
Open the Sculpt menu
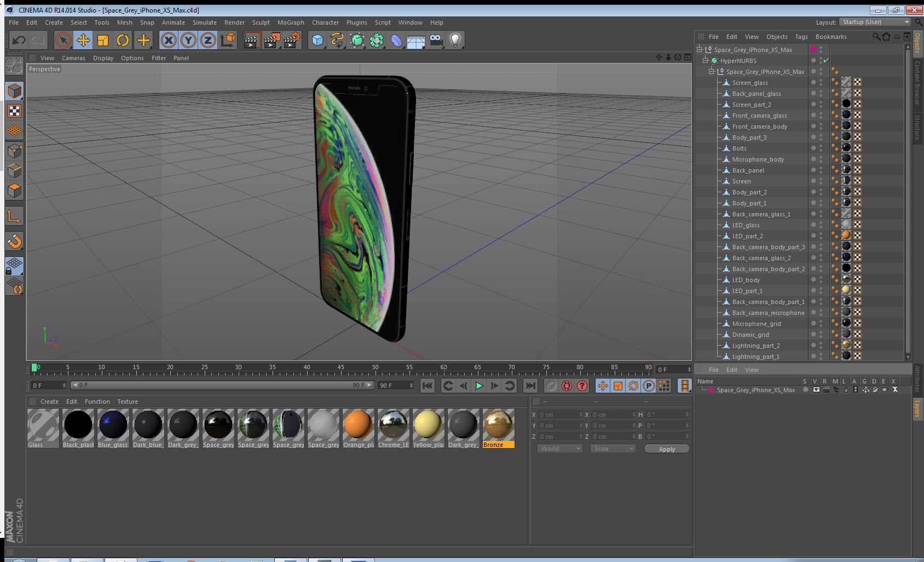click(x=261, y=22)
